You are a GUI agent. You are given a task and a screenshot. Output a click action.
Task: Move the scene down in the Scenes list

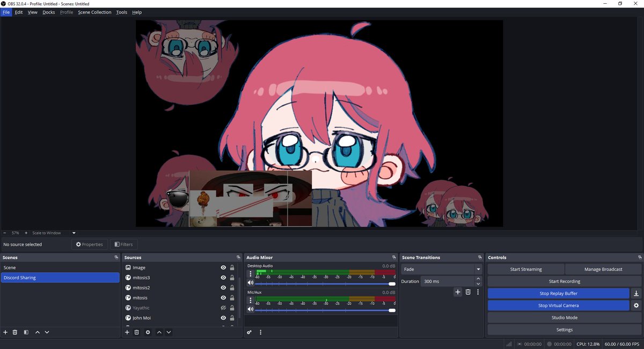tap(47, 332)
